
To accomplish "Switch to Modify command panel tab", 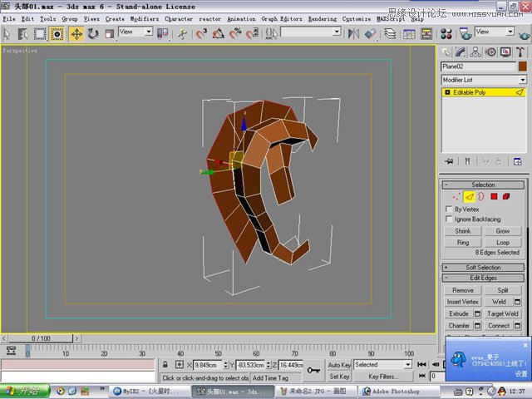I will pyautogui.click(x=460, y=52).
